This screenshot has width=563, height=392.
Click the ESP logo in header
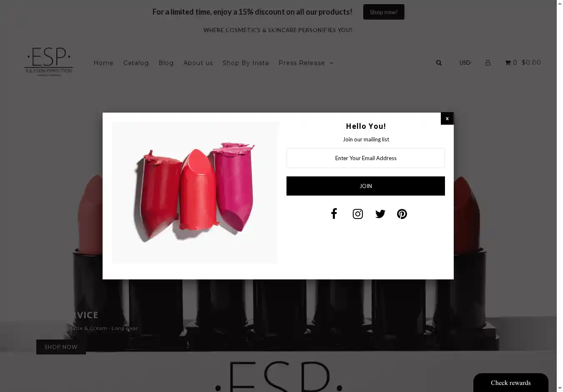49,62
